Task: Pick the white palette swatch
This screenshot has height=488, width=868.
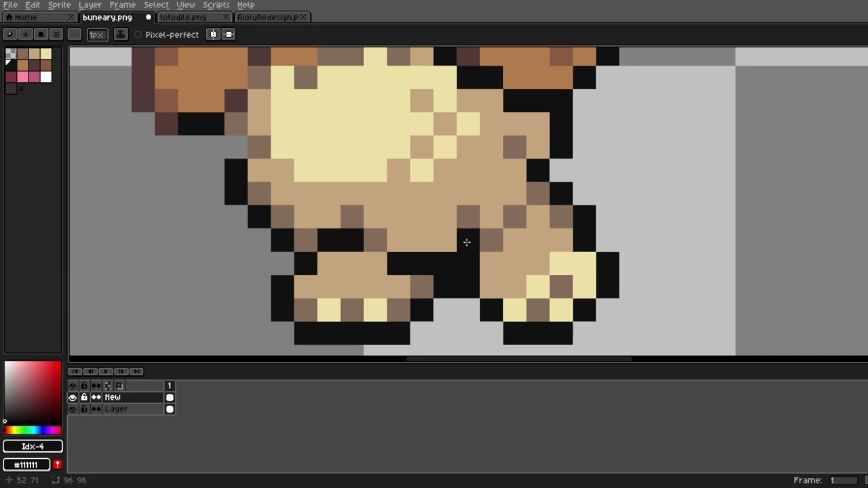Action: [x=45, y=77]
